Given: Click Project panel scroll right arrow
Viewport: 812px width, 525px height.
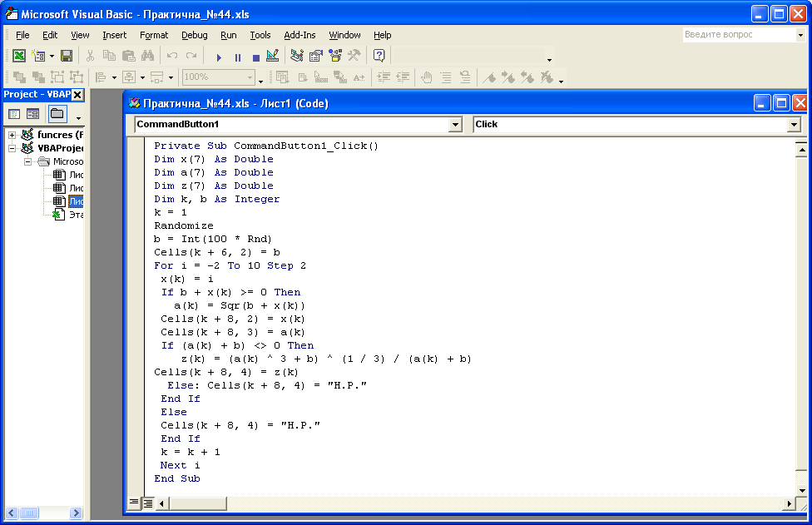Looking at the screenshot, I should point(77,513).
